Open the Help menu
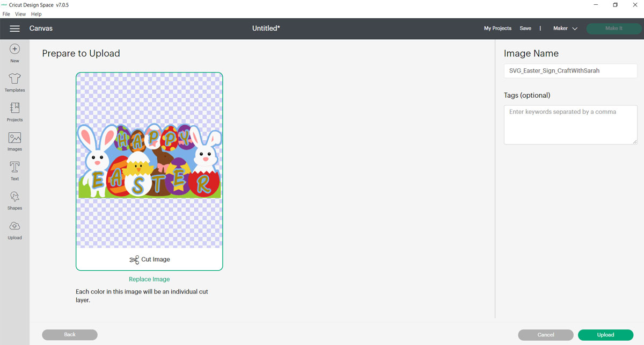Screen dimensions: 644x345 35,14
